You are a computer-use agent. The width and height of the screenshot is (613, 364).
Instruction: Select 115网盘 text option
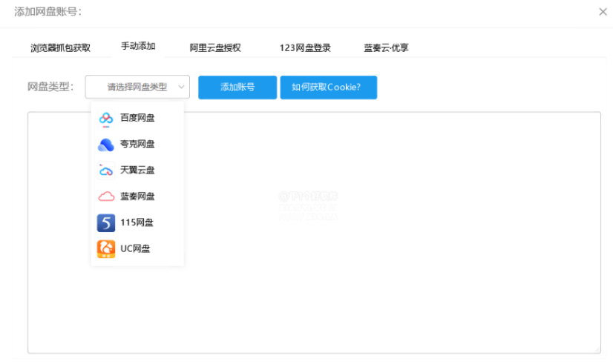137,222
